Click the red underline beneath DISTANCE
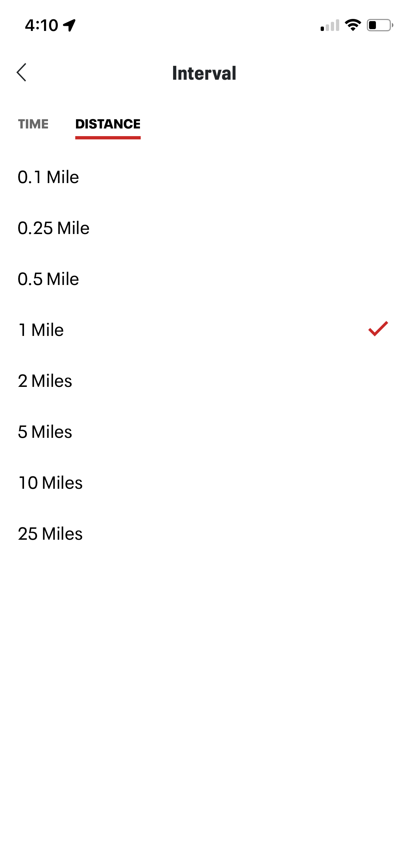Screen dimensions: 409x868 pyautogui.click(x=108, y=138)
